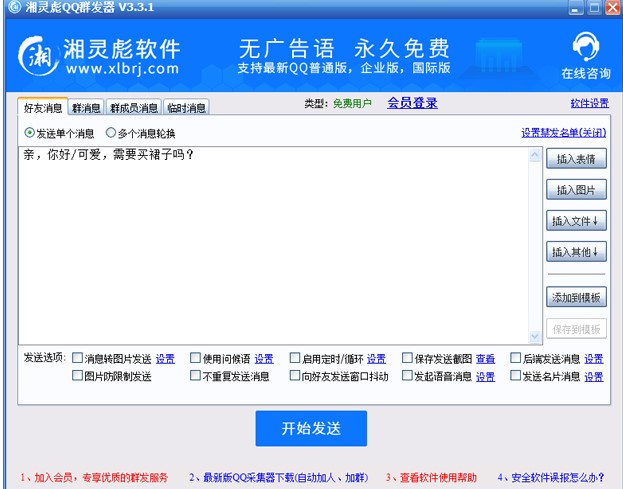623x489 pixels.
Task: Click 在线咨询 label text
Action: pos(586,73)
